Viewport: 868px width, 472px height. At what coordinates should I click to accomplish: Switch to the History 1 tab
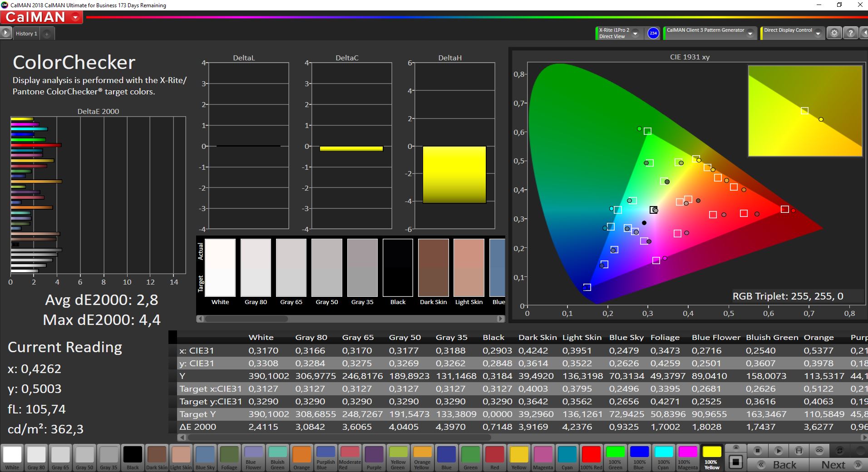coord(26,34)
